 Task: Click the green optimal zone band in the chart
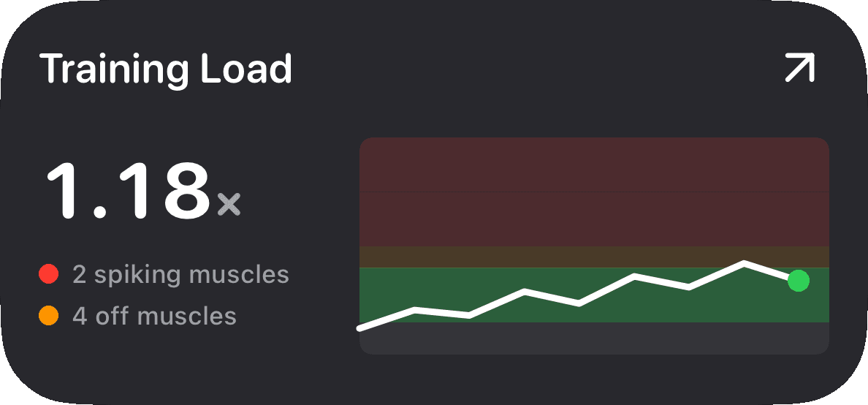pos(594,295)
